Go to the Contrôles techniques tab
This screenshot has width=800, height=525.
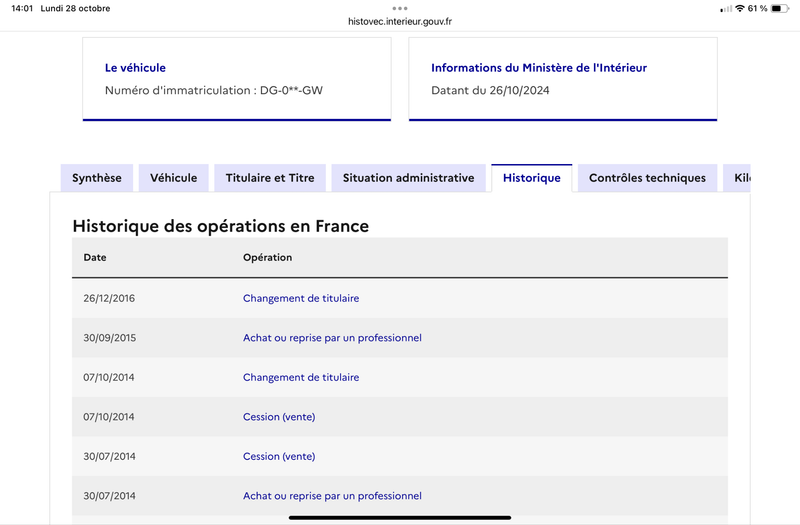point(647,178)
